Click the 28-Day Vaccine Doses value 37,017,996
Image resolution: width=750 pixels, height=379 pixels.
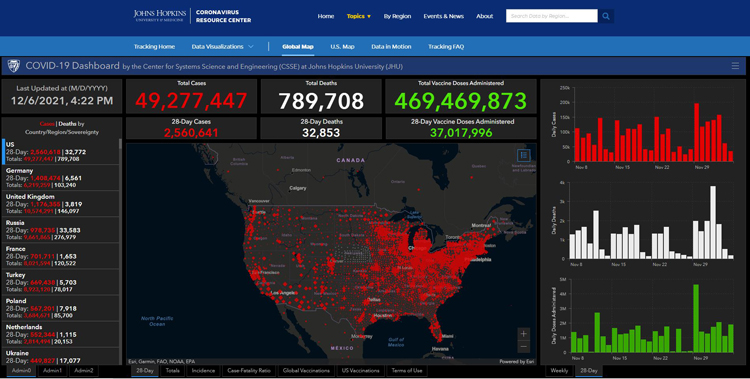[x=461, y=133]
